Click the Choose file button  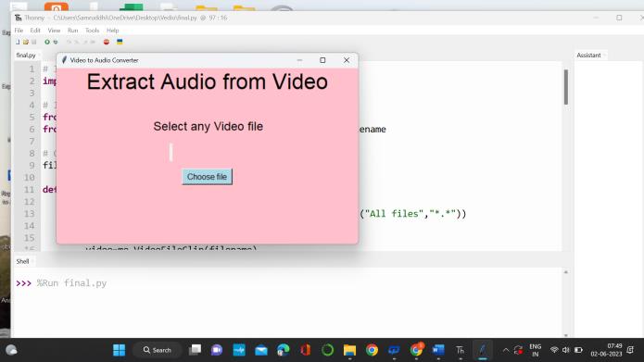207,177
